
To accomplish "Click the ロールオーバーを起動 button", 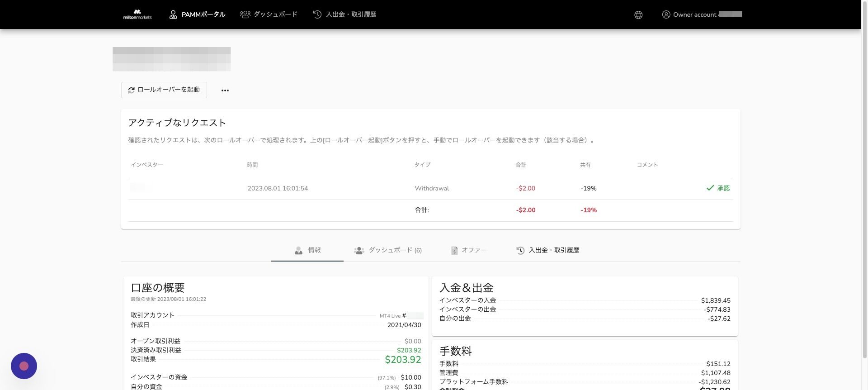I will 164,90.
